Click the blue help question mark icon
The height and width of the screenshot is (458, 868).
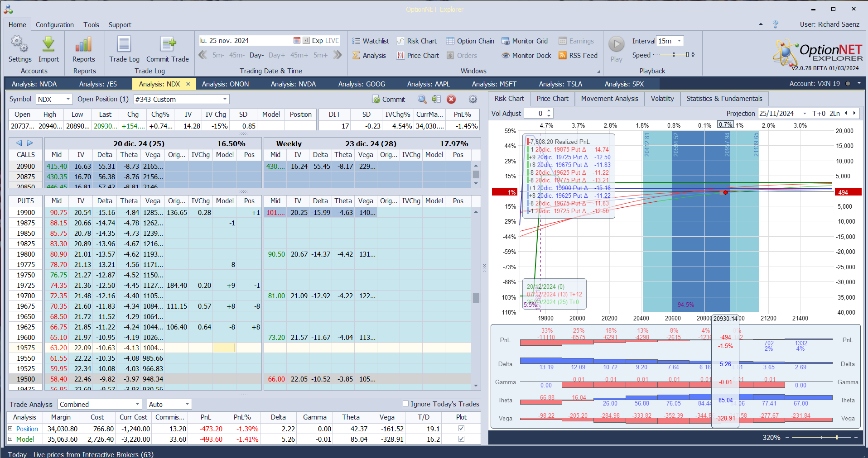[x=776, y=24]
